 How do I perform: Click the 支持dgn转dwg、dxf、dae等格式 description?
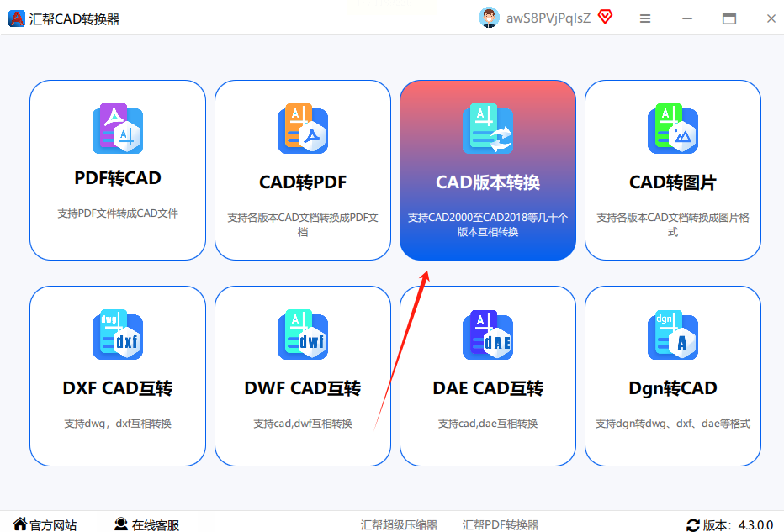tap(672, 424)
